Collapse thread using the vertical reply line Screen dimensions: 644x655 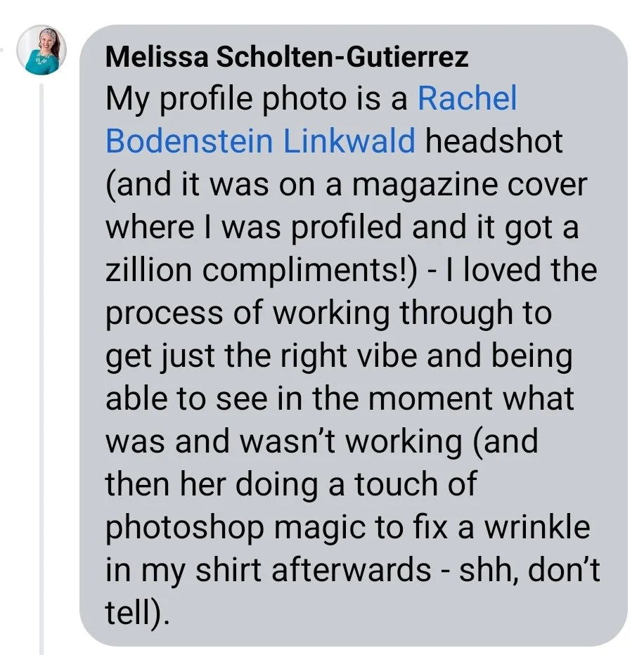point(41,369)
